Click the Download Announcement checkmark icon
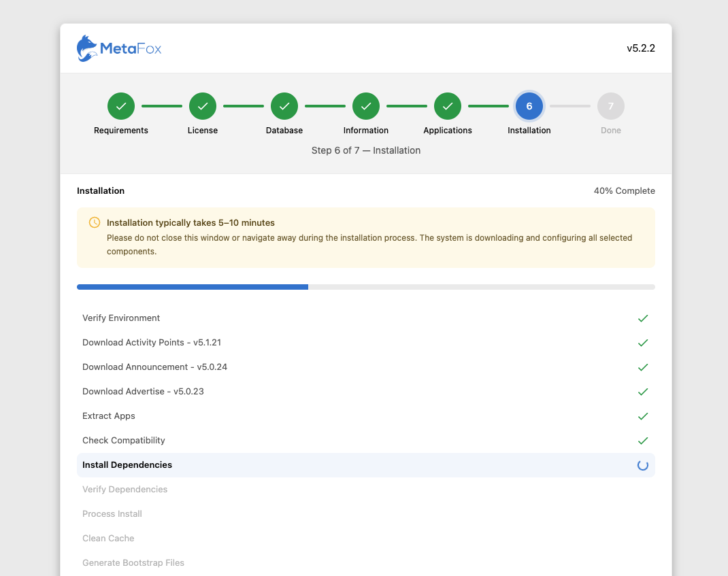Viewport: 728px width, 576px height. pos(643,367)
